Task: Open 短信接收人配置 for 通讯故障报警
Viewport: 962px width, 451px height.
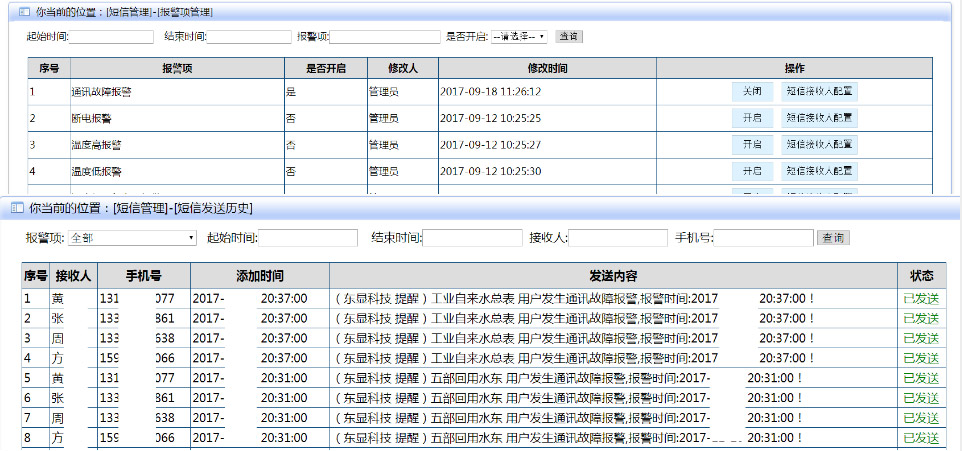Action: [819, 91]
